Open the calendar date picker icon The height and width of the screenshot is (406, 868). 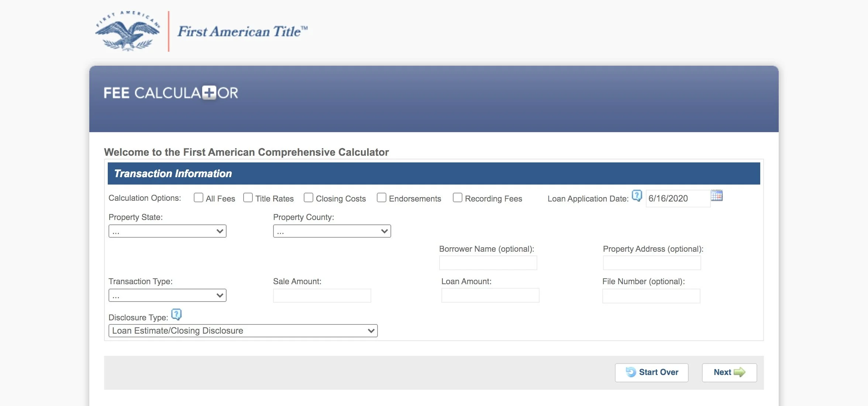pyautogui.click(x=716, y=196)
